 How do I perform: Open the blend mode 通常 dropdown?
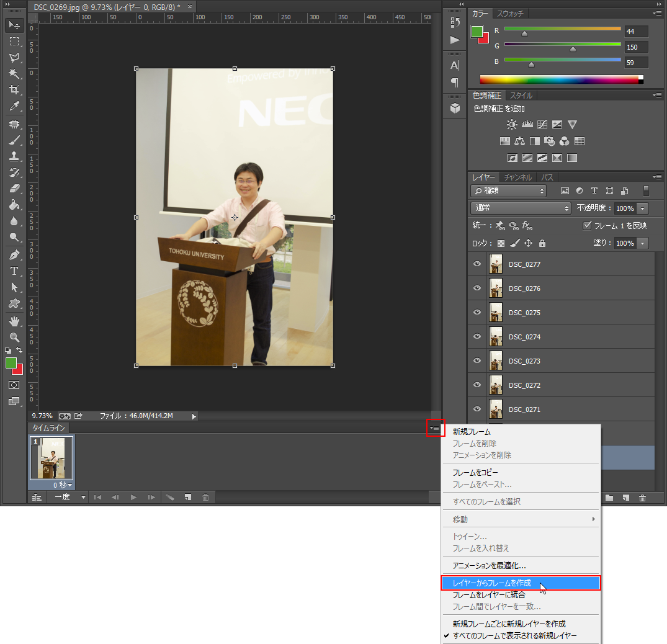click(520, 208)
